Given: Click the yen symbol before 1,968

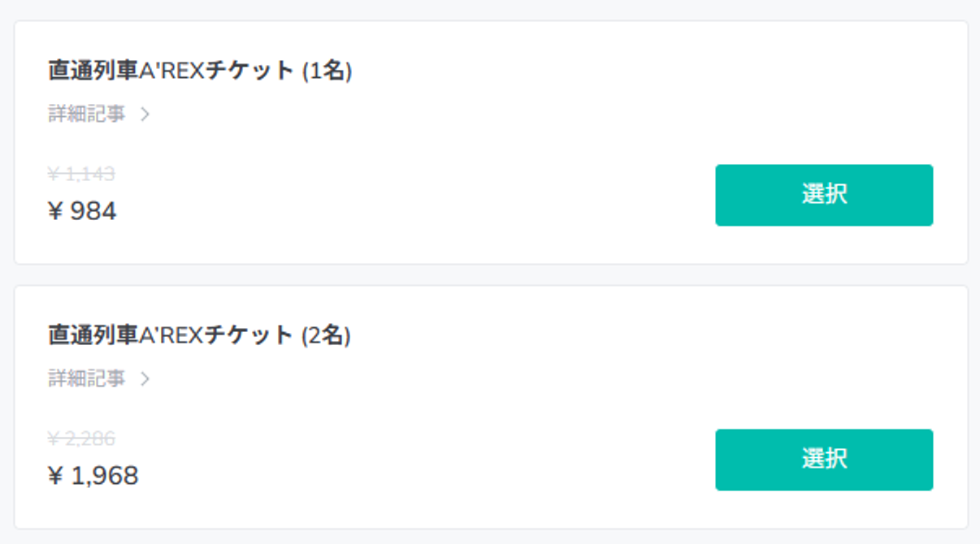Looking at the screenshot, I should coord(56,476).
